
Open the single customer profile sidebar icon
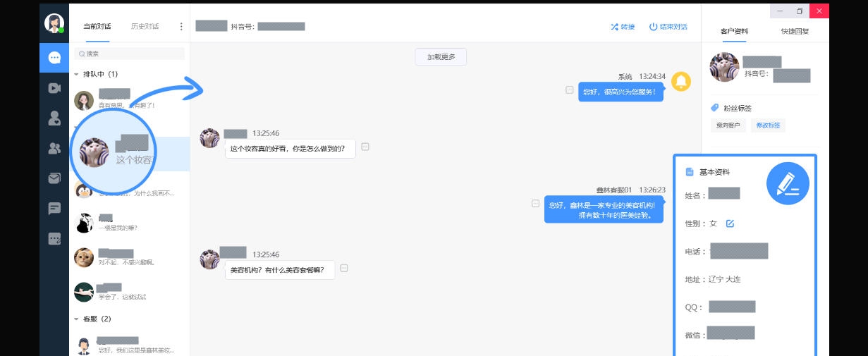54,118
